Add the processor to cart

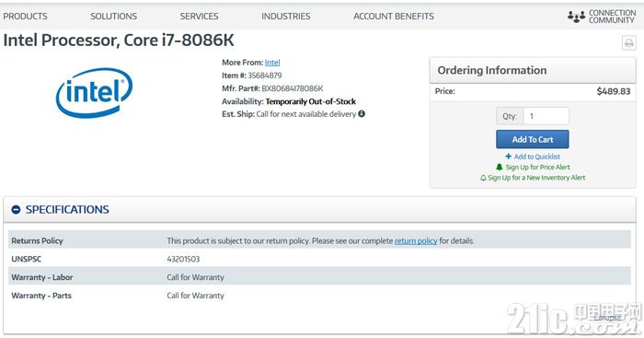[533, 139]
